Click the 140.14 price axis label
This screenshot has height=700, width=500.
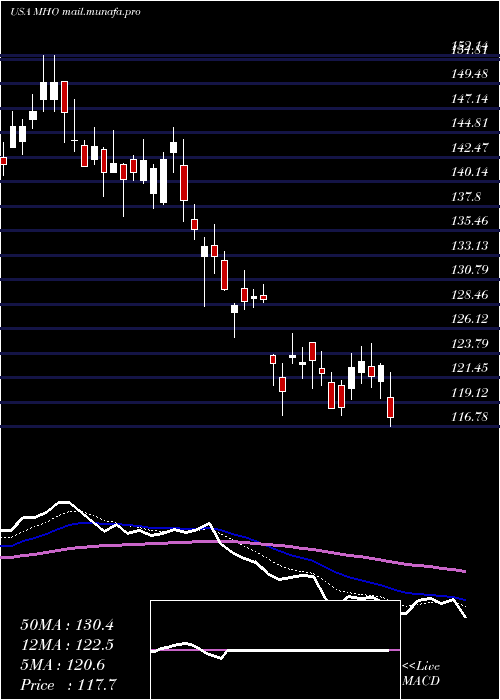[x=469, y=172]
